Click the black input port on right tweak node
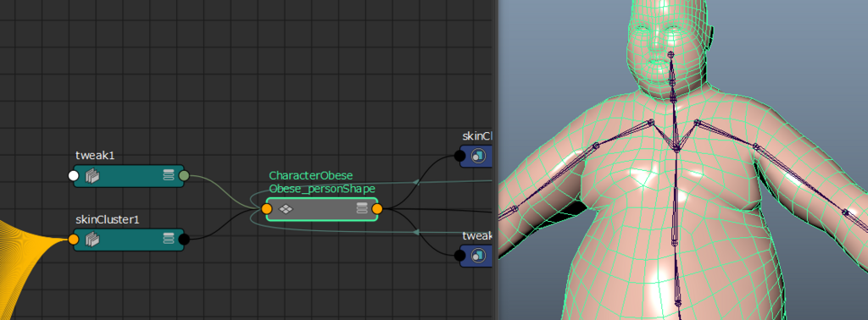This screenshot has width=868, height=320. (459, 256)
